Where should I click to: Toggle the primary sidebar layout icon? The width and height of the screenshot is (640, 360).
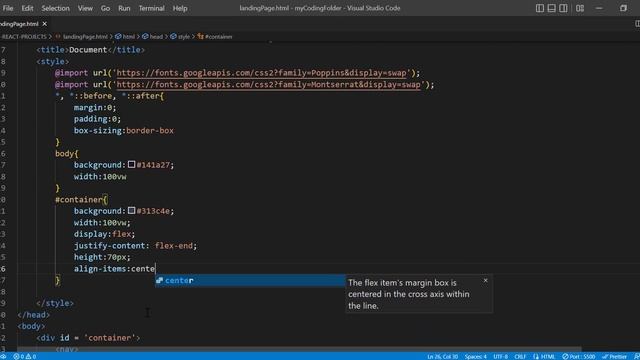point(540,8)
